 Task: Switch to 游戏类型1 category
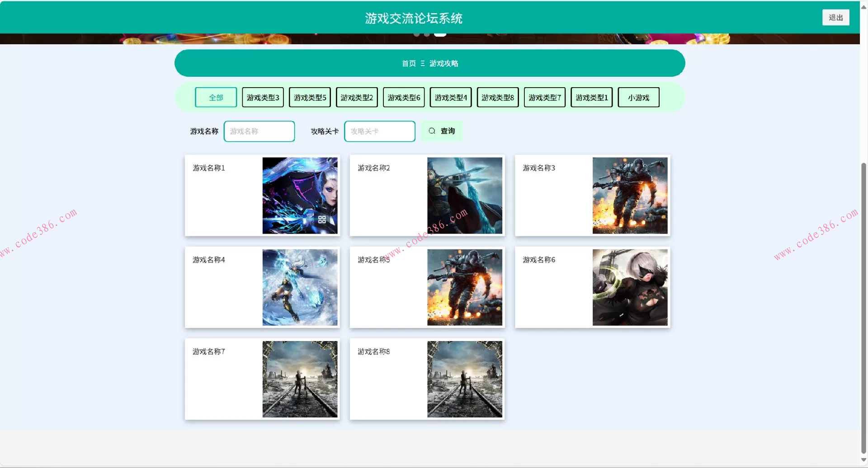[x=591, y=97]
